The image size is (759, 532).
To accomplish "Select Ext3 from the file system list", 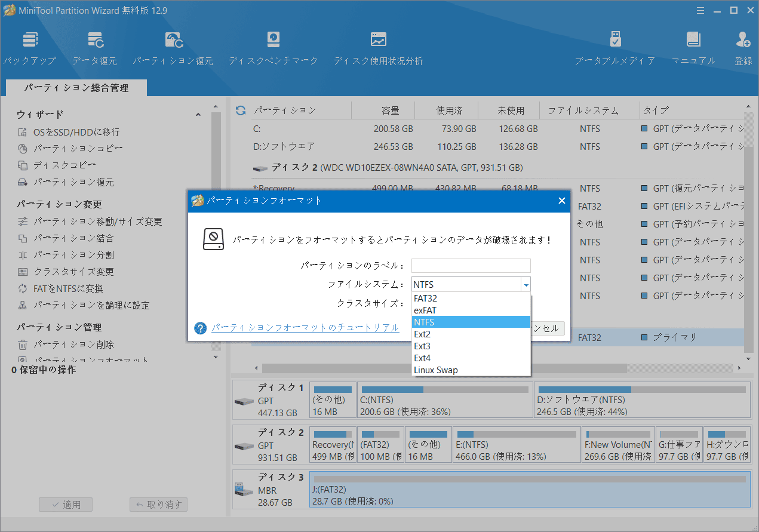I will pos(471,346).
